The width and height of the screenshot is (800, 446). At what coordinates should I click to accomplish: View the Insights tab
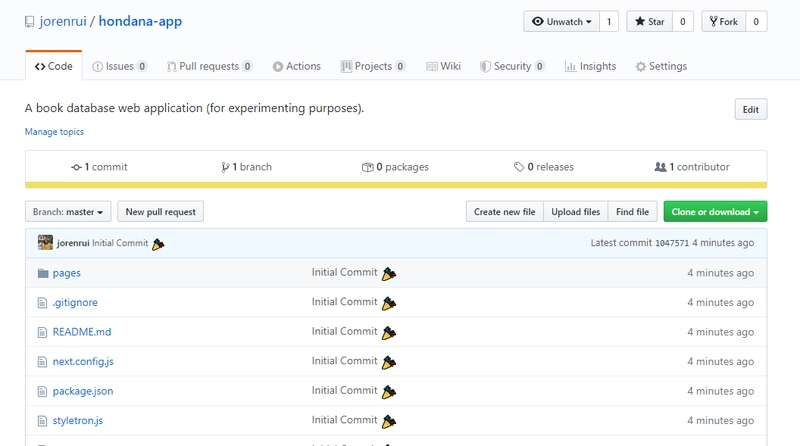[590, 66]
